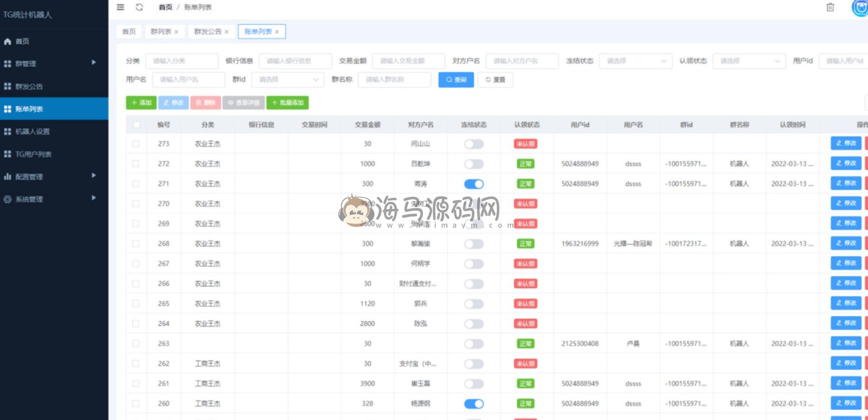Click the trash icon in top header
868x420 pixels.
pyautogui.click(x=830, y=7)
